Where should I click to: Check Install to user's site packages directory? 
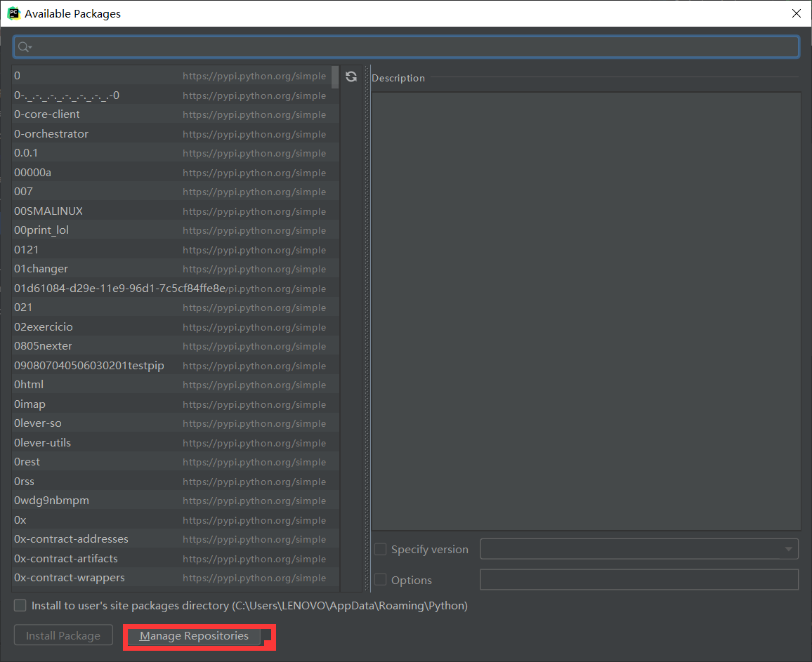20,605
